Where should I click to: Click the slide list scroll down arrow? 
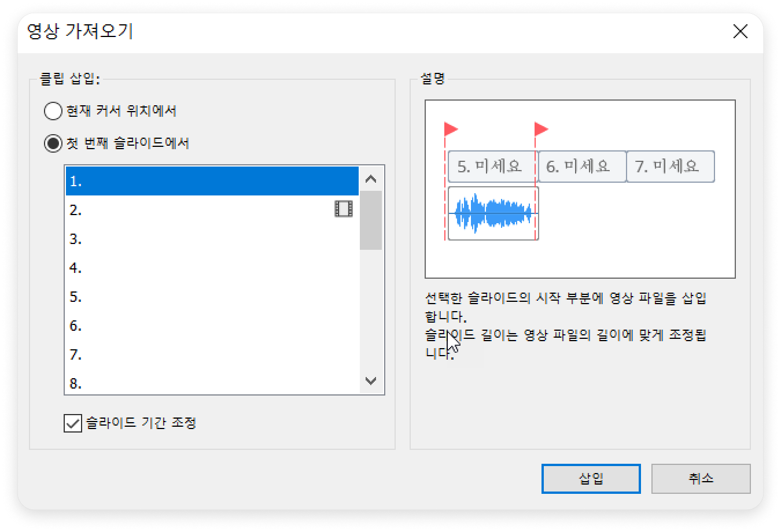371,381
